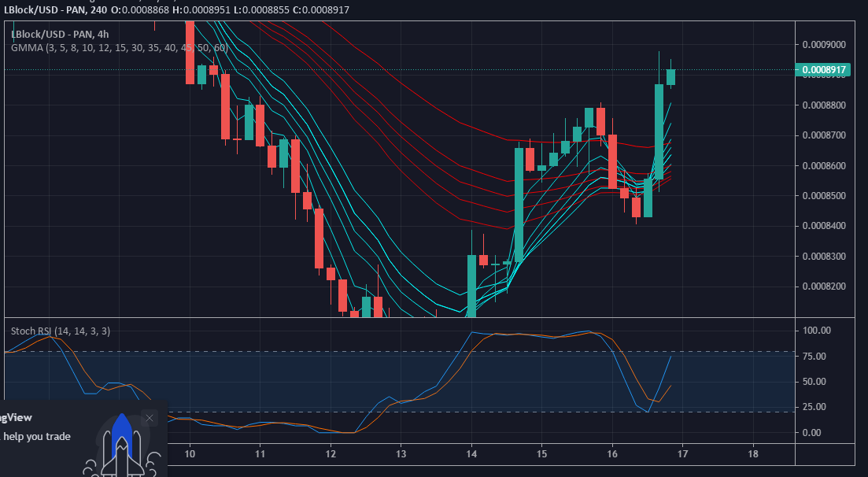Click price scale value 0.0008300
The height and width of the screenshot is (477, 868).
tap(824, 257)
